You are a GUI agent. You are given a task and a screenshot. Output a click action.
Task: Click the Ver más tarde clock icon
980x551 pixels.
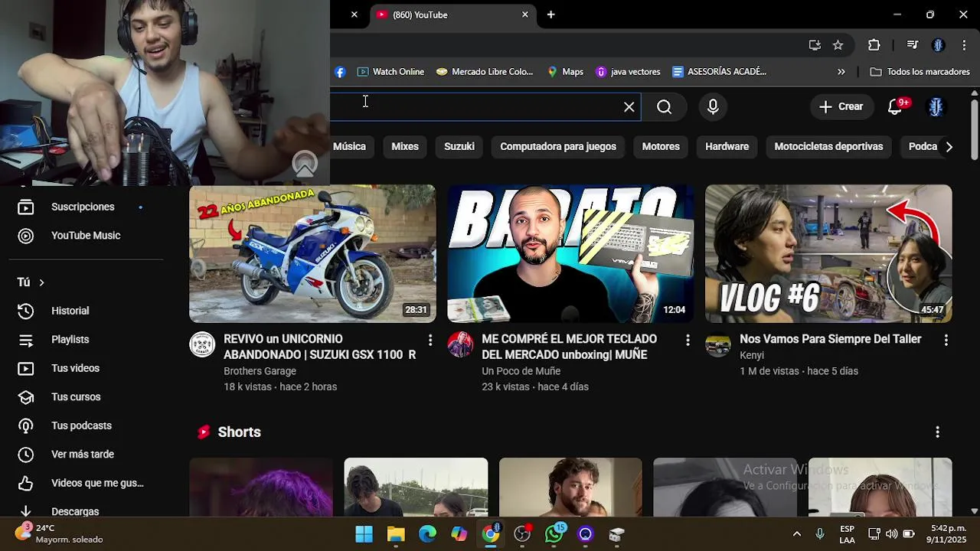[x=26, y=455]
